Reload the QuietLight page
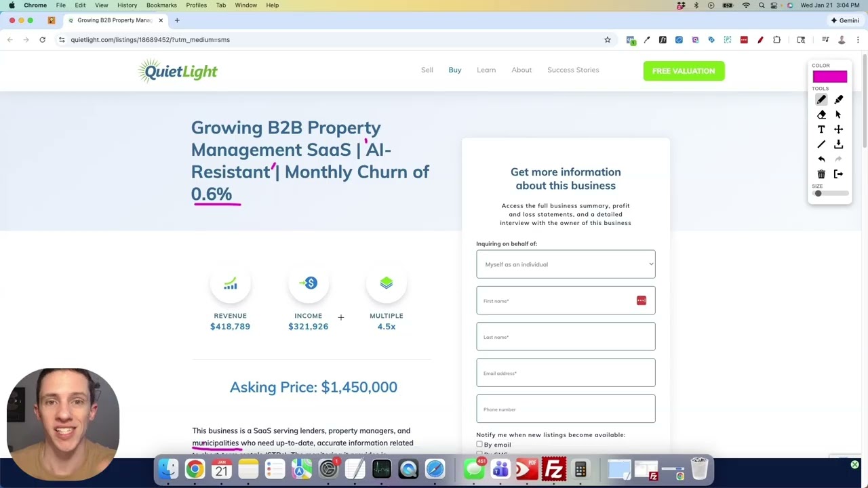This screenshot has height=488, width=868. tap(42, 40)
